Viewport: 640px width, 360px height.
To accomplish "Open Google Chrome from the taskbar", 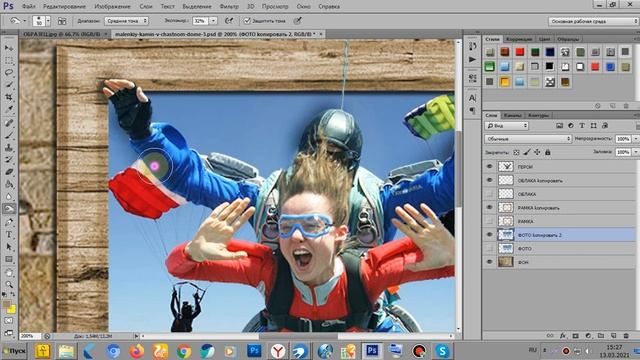I will (184, 351).
